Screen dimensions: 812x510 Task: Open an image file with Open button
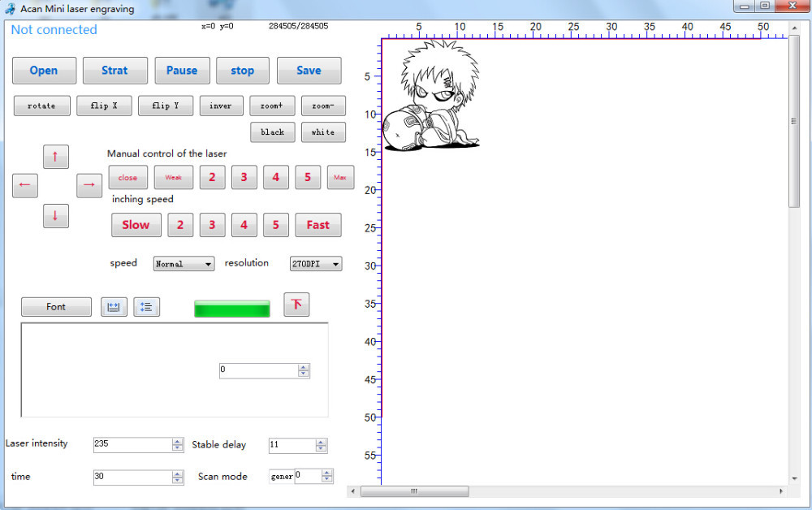[x=44, y=71]
